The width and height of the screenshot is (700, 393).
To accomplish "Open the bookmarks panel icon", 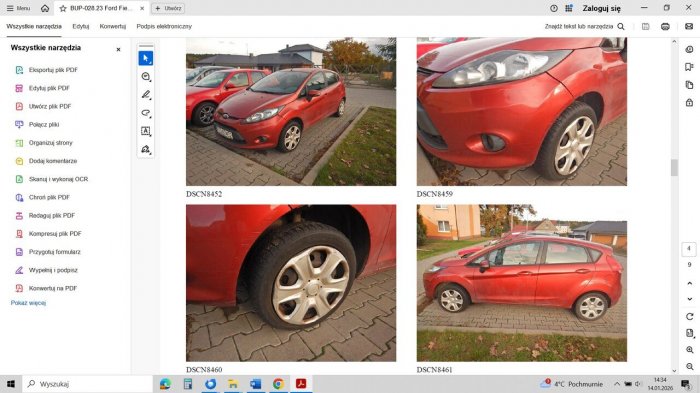I will click(x=689, y=67).
